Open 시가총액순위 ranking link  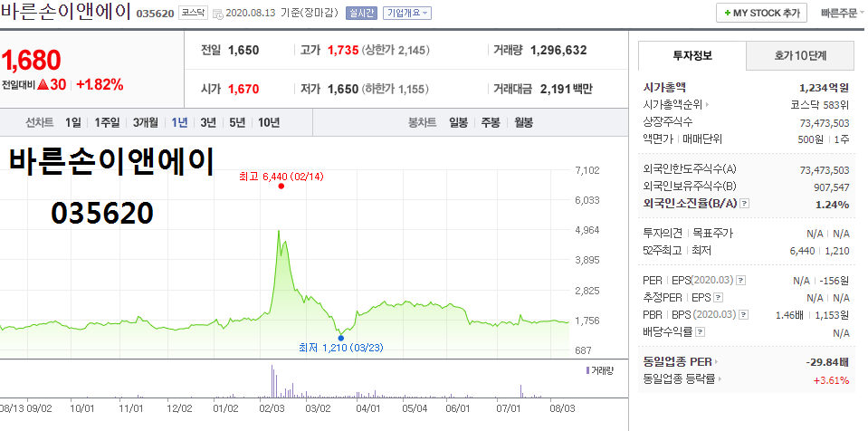point(676,104)
